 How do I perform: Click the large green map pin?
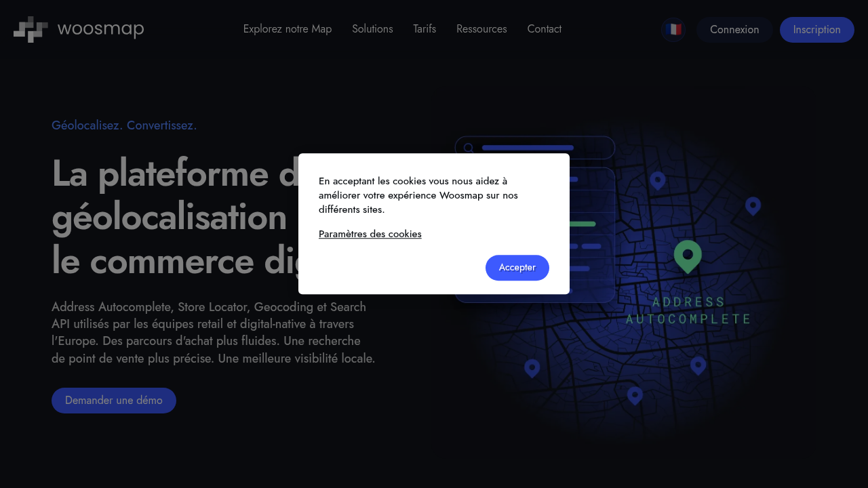(x=688, y=257)
